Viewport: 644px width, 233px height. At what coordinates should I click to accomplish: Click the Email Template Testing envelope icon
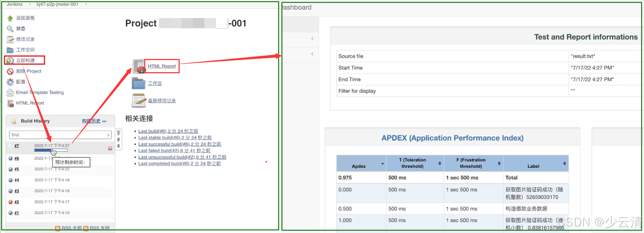click(10, 93)
